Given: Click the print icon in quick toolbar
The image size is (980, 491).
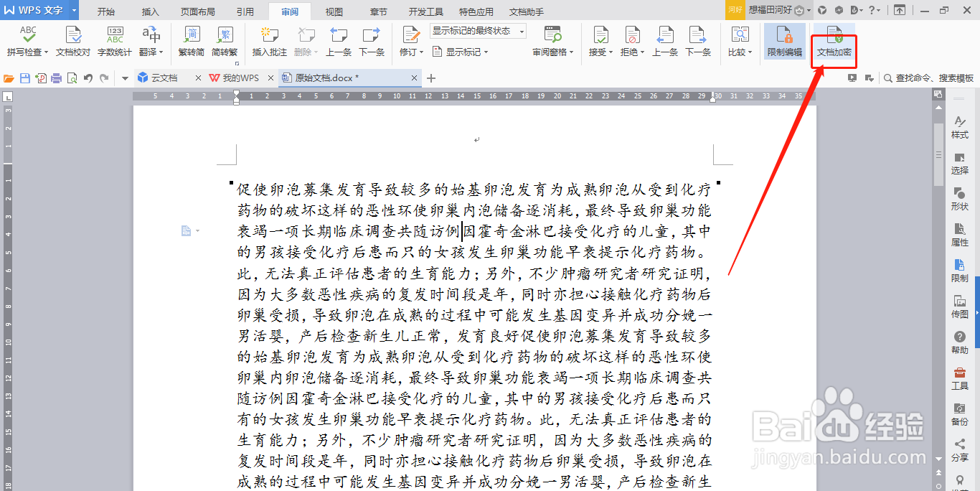Looking at the screenshot, I should (57, 78).
